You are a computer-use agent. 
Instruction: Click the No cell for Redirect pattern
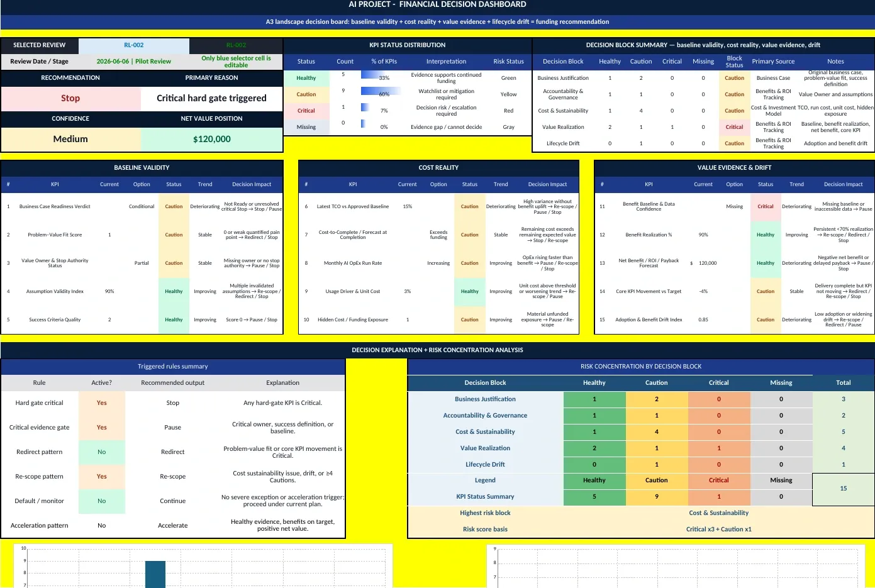click(102, 452)
